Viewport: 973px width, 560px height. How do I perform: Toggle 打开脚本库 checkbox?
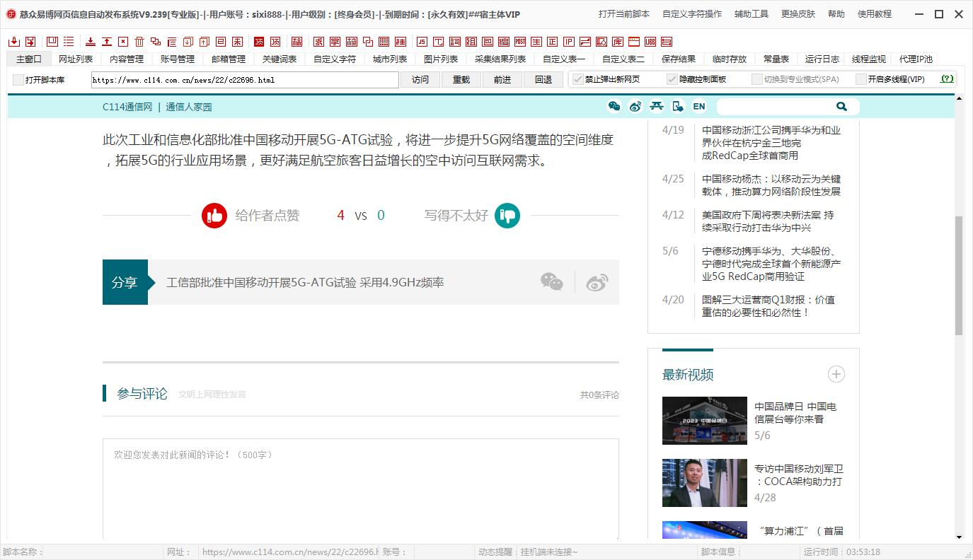coord(18,80)
